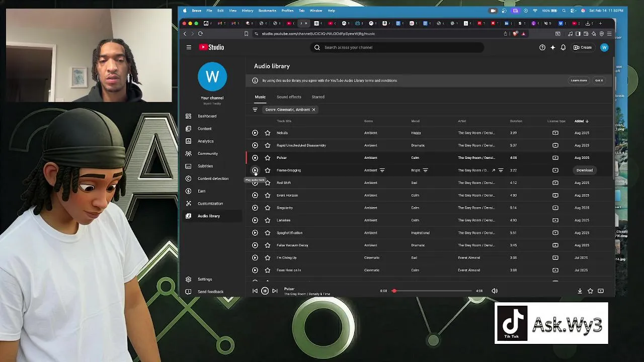Play the I'm Giving Up track
Viewport: 644px width, 362px height.
point(255,258)
